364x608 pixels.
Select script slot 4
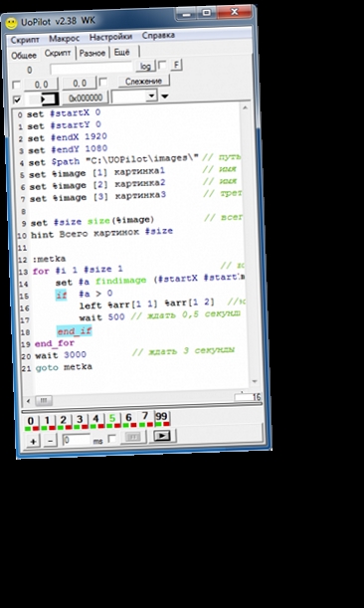[96, 419]
